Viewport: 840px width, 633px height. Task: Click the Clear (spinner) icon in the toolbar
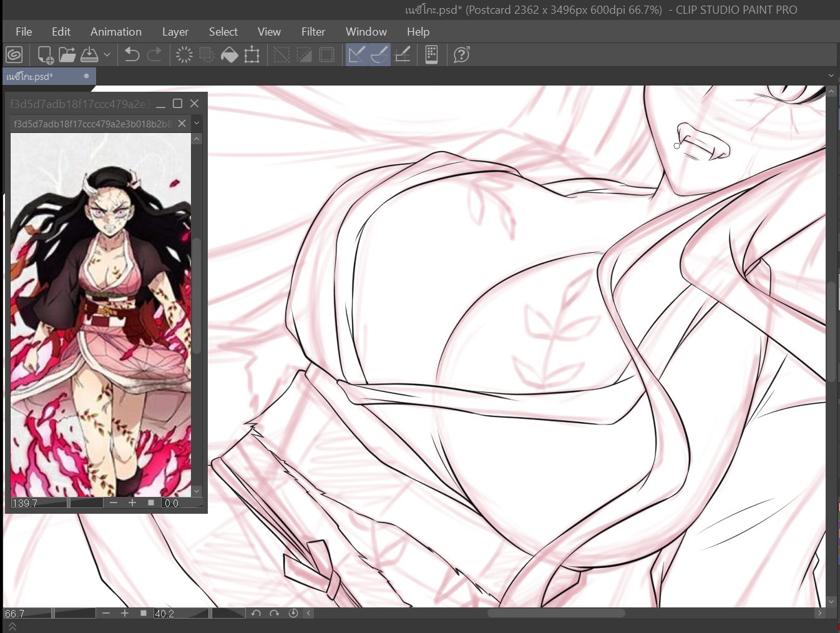(x=184, y=55)
